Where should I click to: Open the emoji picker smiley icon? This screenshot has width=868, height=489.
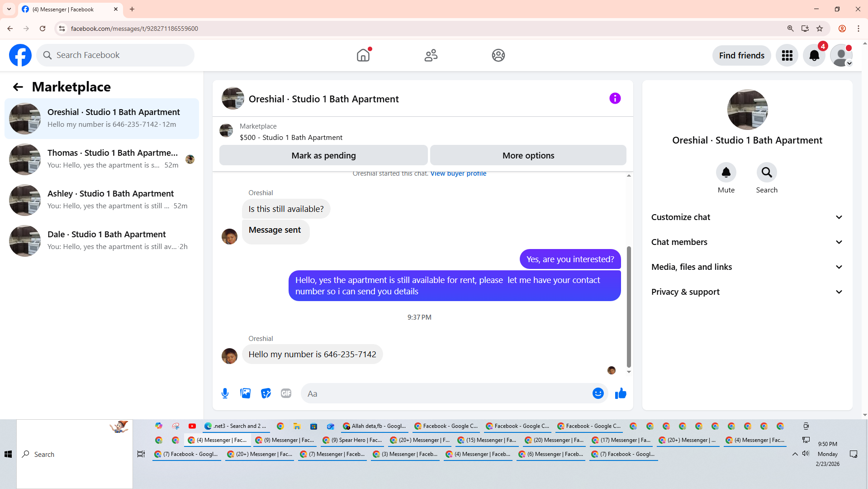[598, 393]
